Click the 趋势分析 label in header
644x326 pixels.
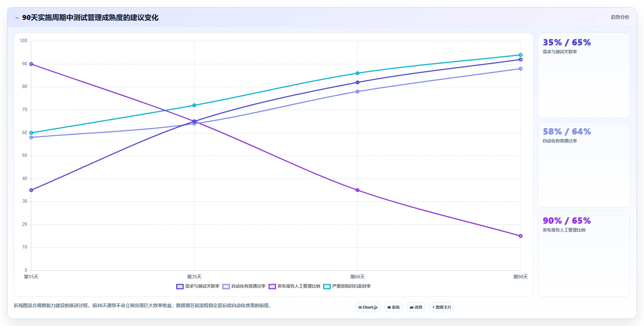pos(620,17)
